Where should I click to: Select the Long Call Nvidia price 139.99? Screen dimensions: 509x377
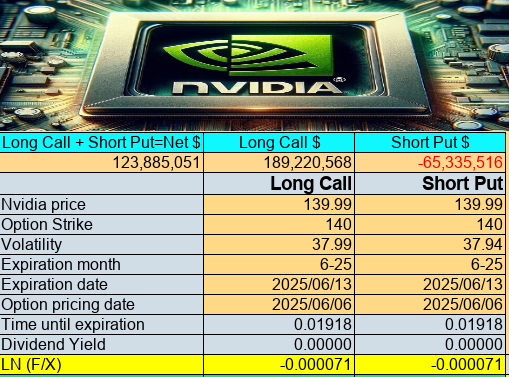(279, 204)
